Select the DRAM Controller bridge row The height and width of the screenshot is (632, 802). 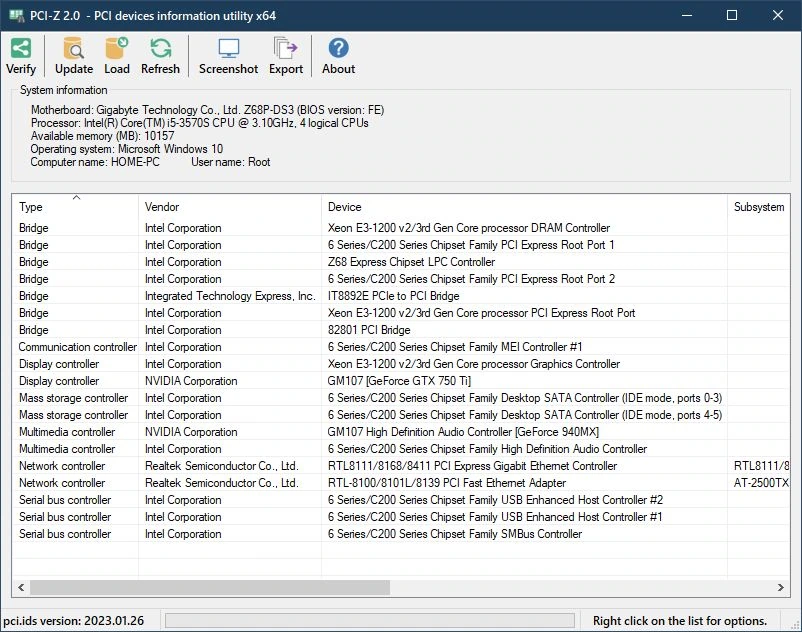[x=401, y=228]
